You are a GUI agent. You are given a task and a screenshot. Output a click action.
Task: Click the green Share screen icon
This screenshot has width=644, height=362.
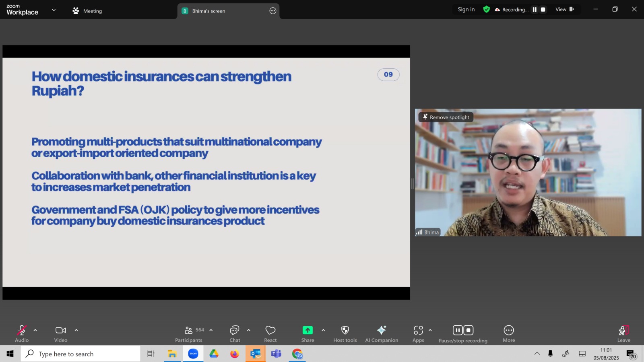(308, 330)
